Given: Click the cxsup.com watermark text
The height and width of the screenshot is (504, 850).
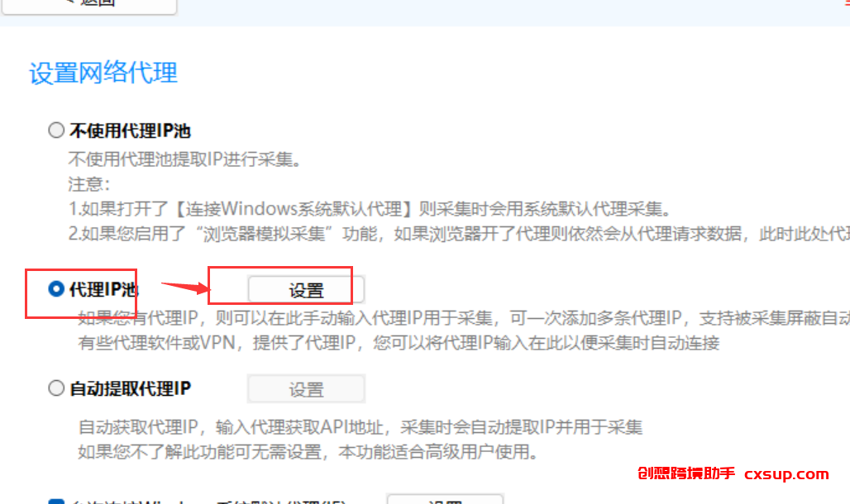Looking at the screenshot, I should pos(786,474).
